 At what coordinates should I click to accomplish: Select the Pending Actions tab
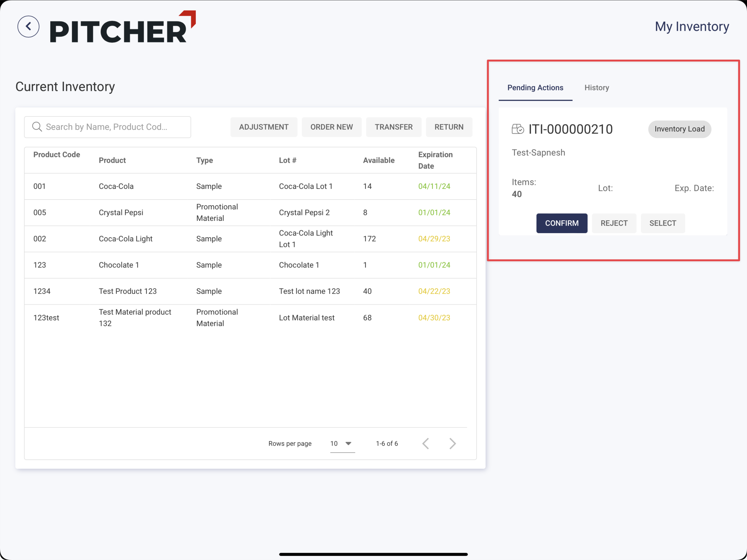tap(535, 88)
